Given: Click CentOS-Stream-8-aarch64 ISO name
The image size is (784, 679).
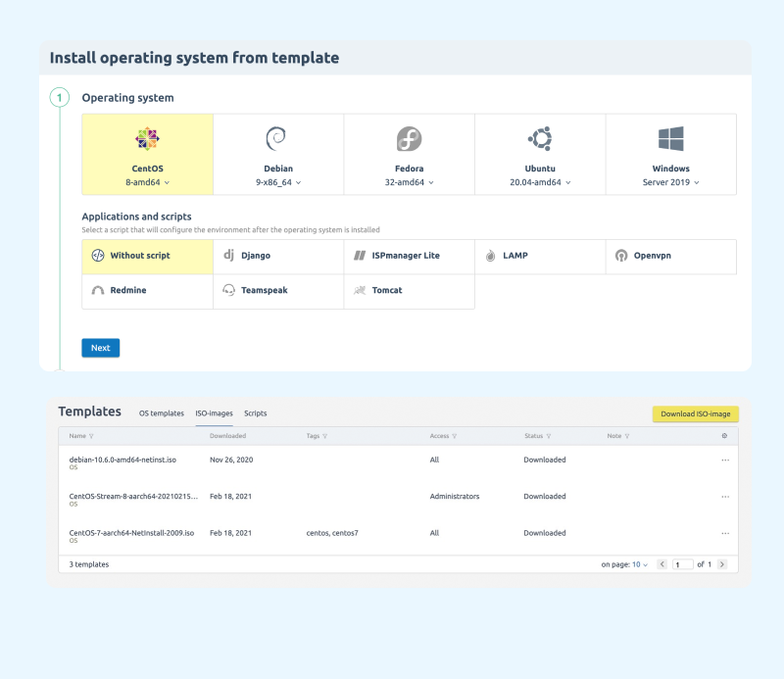Looking at the screenshot, I should (x=133, y=496).
